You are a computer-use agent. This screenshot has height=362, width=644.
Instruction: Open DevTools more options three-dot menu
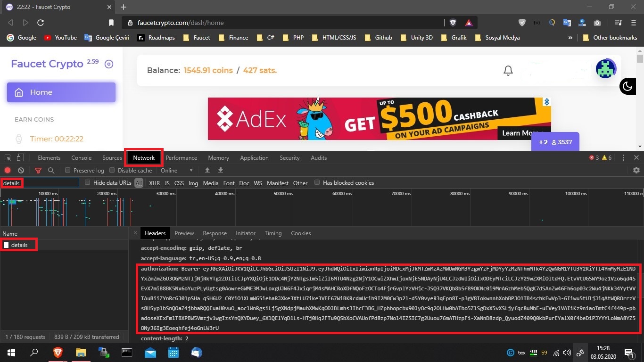coord(623,158)
